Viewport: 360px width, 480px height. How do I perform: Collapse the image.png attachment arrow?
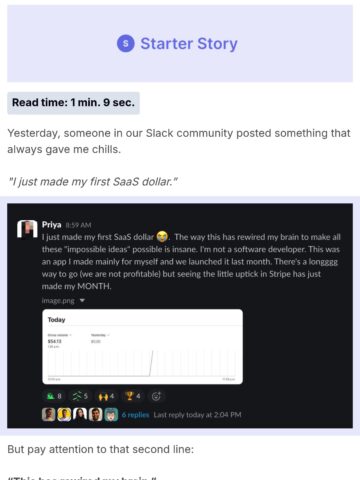click(82, 300)
